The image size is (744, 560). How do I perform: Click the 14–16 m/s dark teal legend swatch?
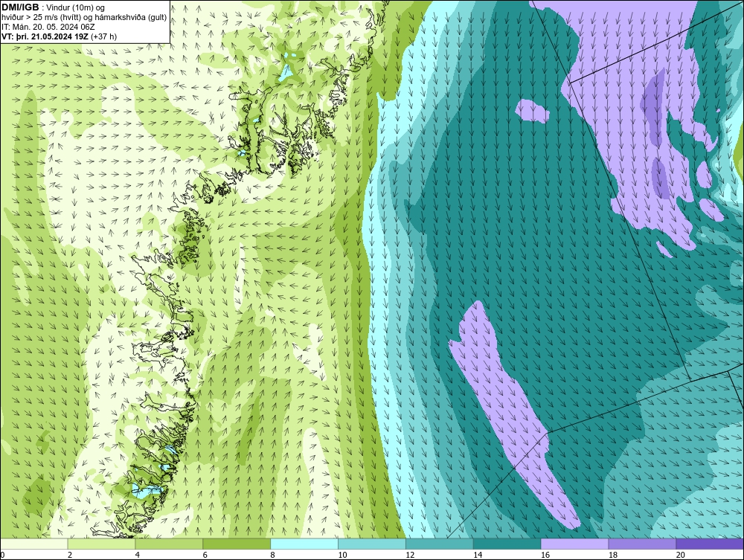tap(507, 544)
